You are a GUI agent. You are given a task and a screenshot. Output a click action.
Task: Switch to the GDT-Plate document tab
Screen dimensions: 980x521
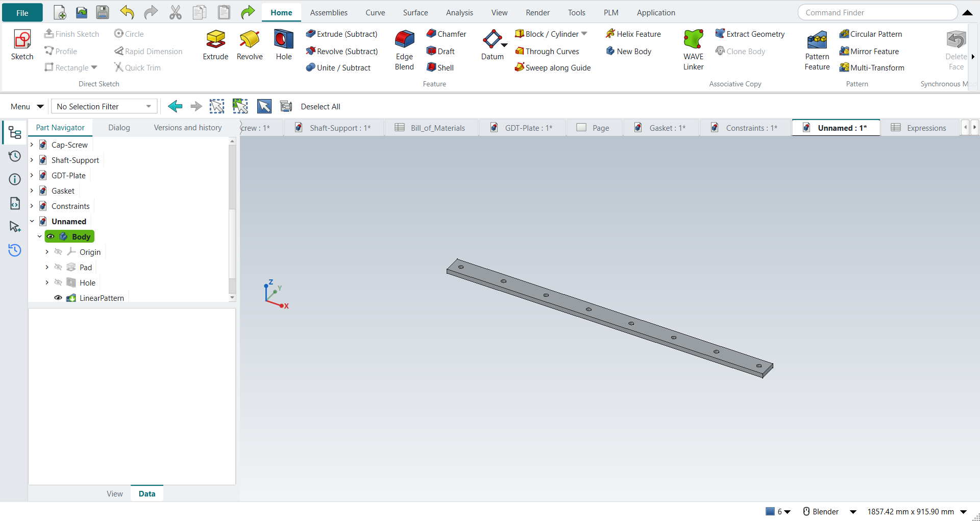(x=522, y=128)
